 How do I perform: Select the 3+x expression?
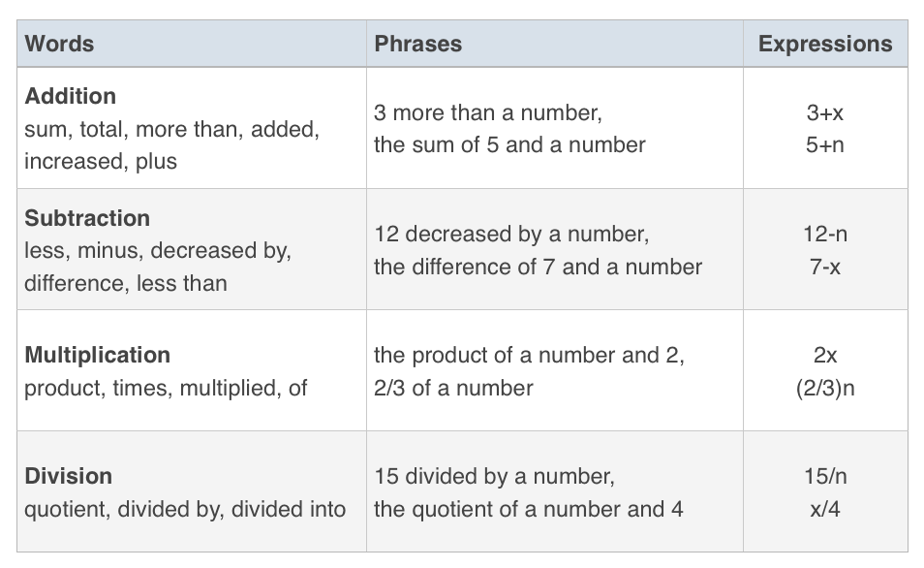(x=825, y=112)
